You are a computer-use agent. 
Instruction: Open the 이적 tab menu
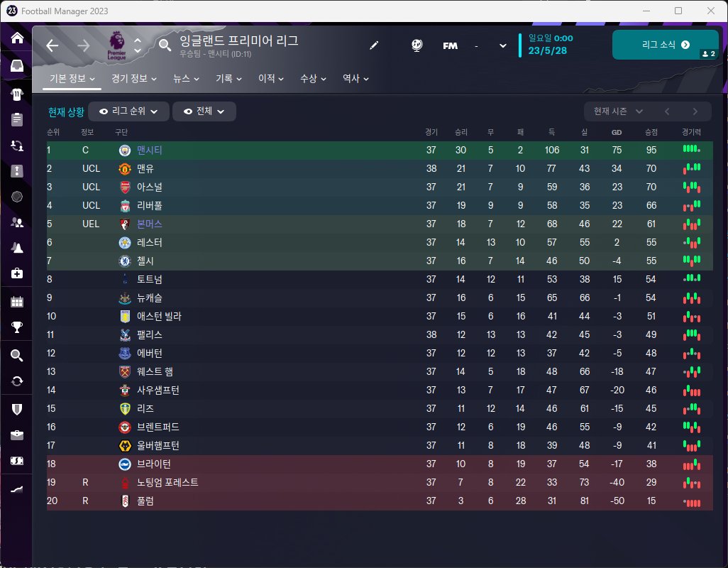pyautogui.click(x=271, y=79)
